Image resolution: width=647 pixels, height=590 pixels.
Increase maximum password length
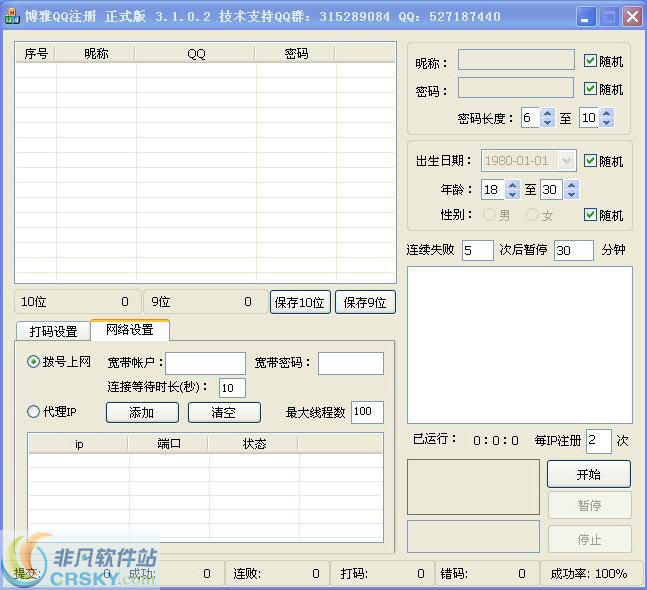click(x=606, y=113)
